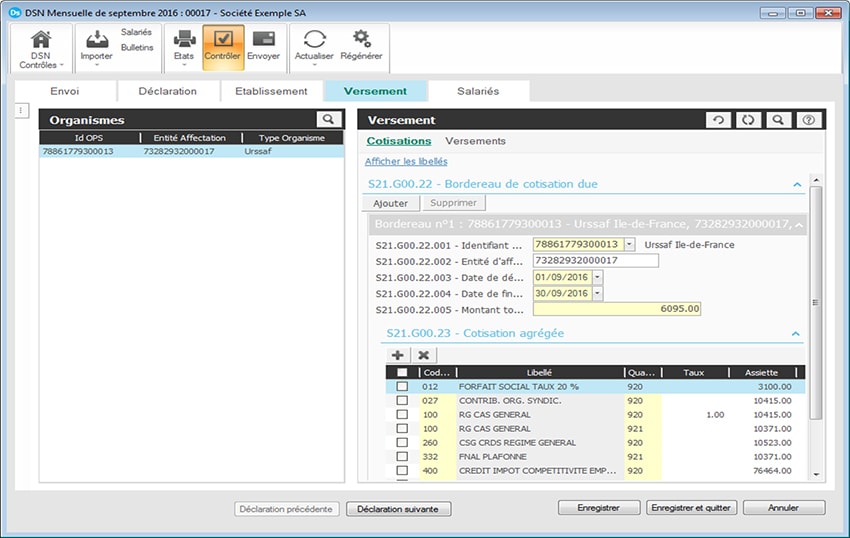The width and height of the screenshot is (850, 538).
Task: Click the Annuler button
Action: click(783, 508)
